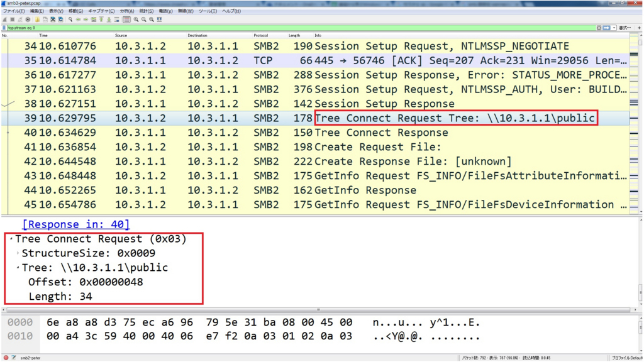Open the 編集(E) menu
The height and width of the screenshot is (362, 644).
click(37, 11)
